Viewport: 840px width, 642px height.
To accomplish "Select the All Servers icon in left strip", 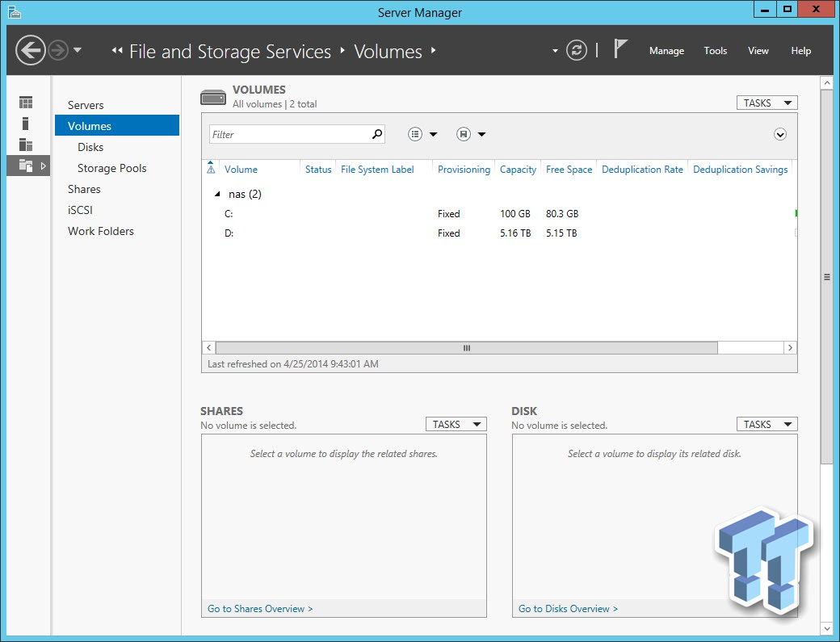I will (26, 145).
